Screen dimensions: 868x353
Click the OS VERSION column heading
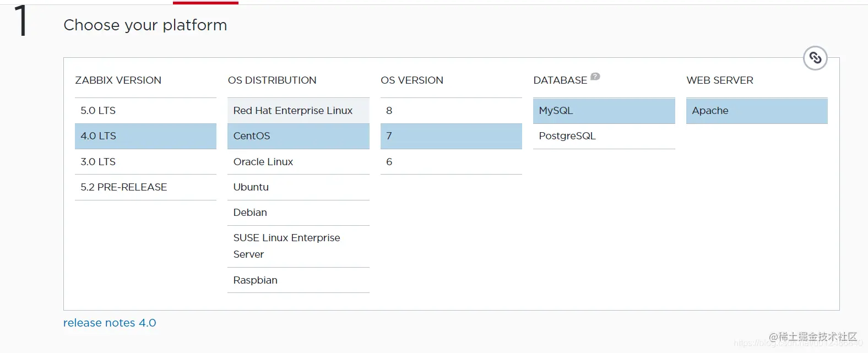(412, 80)
